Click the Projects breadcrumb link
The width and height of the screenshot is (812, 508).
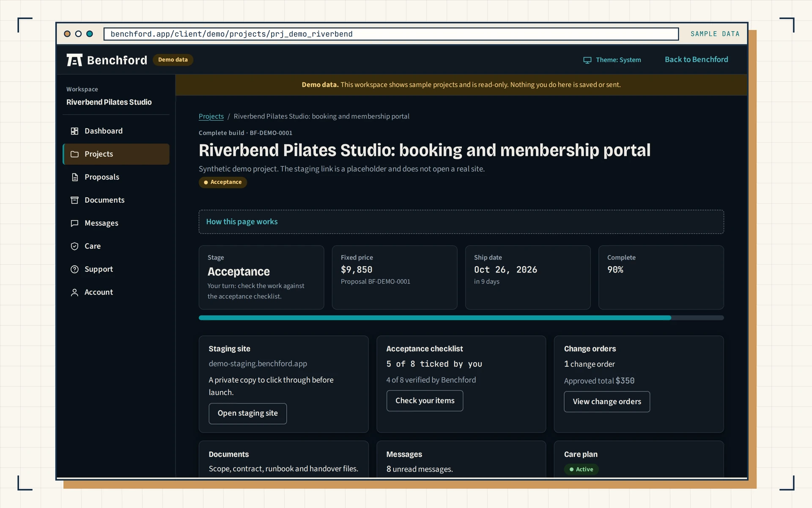point(211,116)
